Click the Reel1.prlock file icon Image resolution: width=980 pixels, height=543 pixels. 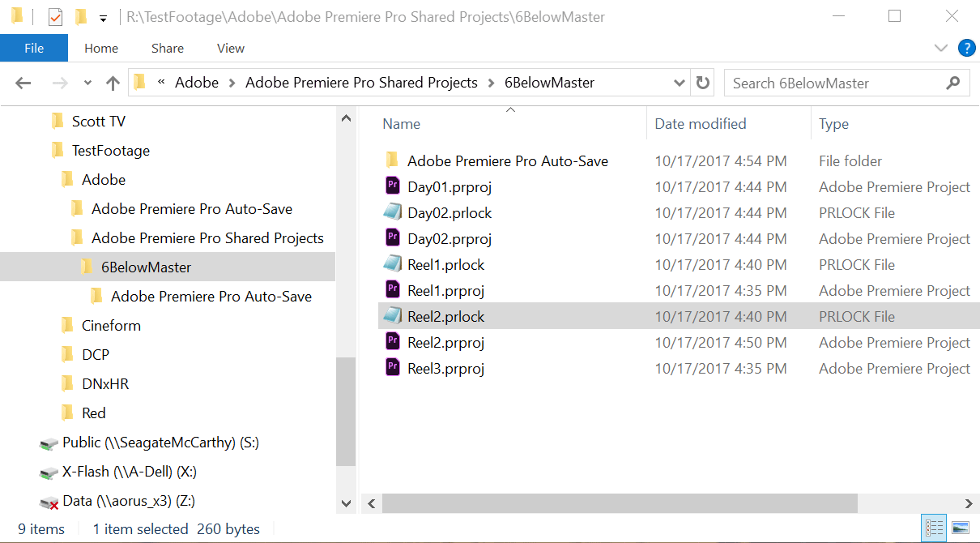pyautogui.click(x=393, y=264)
